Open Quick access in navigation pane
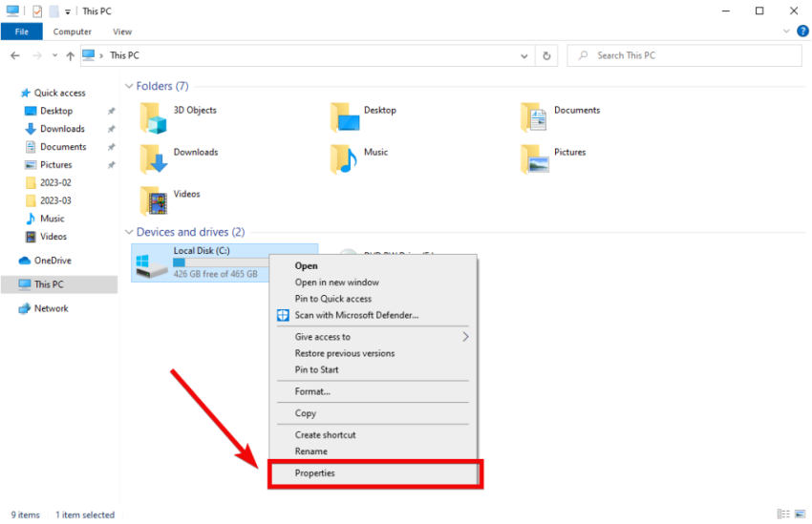The image size is (812, 524). [x=59, y=94]
